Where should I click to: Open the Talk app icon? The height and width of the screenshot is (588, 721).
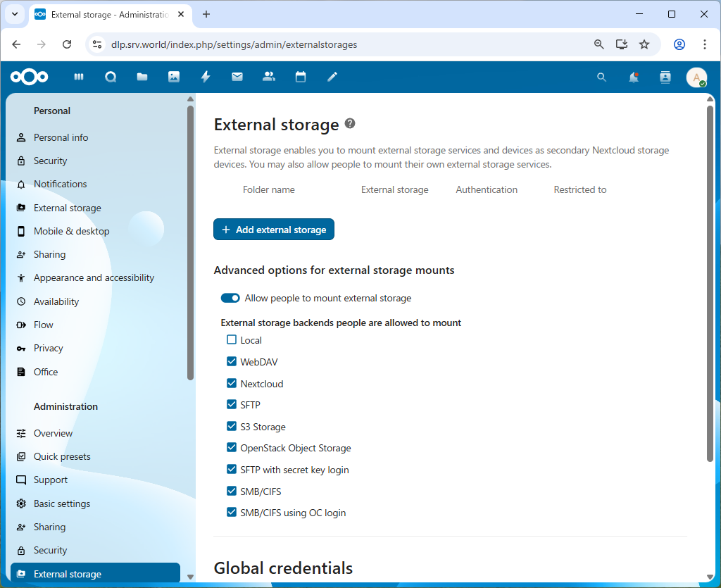point(111,77)
